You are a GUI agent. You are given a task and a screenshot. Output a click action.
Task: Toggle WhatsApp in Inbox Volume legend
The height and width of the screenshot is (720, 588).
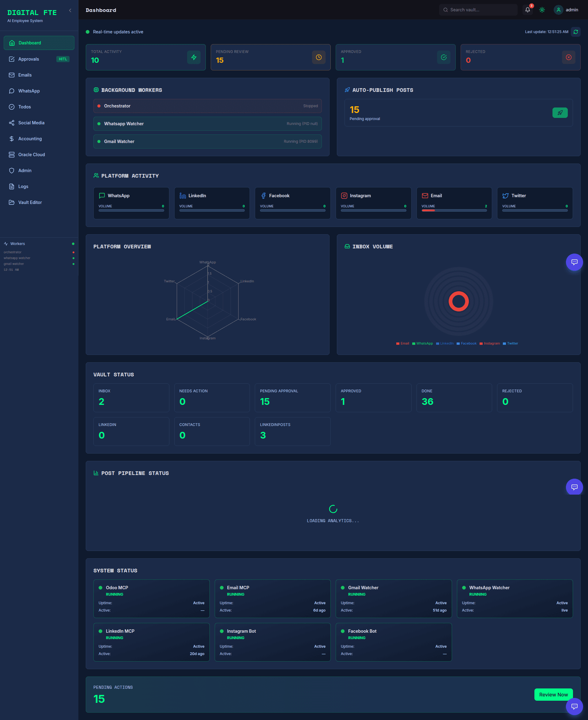pyautogui.click(x=422, y=343)
